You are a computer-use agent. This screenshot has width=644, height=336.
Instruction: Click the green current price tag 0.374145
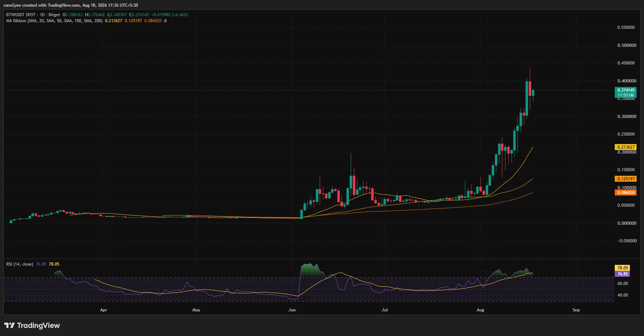(x=626, y=90)
